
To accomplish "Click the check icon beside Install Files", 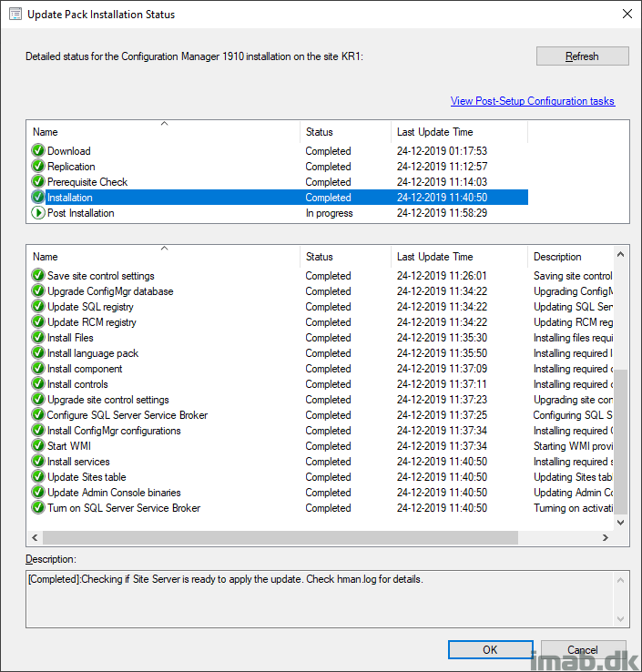I will click(x=38, y=337).
